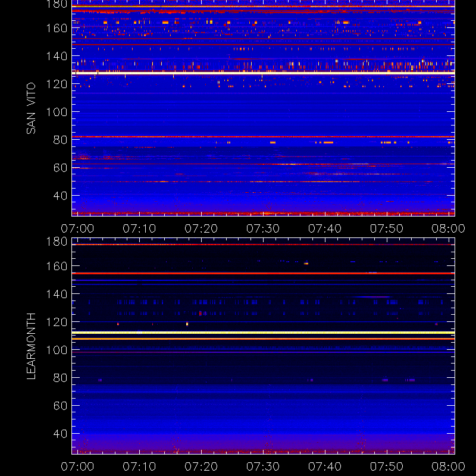Click the 100 frequency label on San Vito axis
Screen dimensions: 476x476
coord(57,112)
